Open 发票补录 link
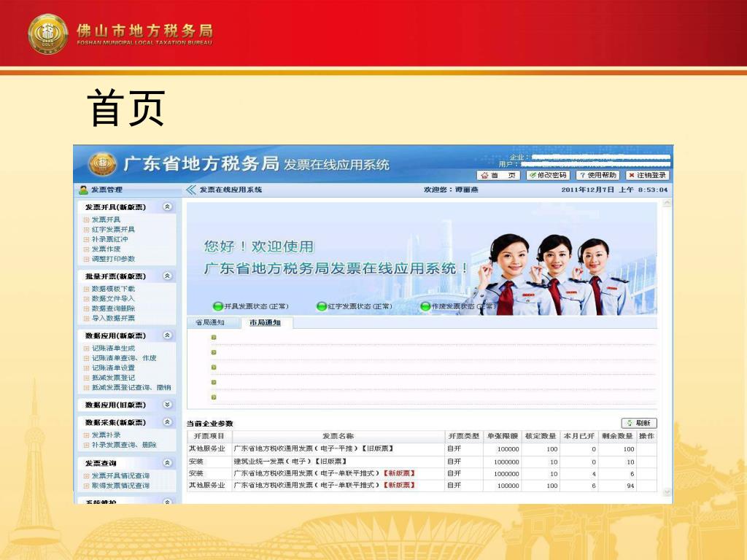 pyautogui.click(x=106, y=435)
